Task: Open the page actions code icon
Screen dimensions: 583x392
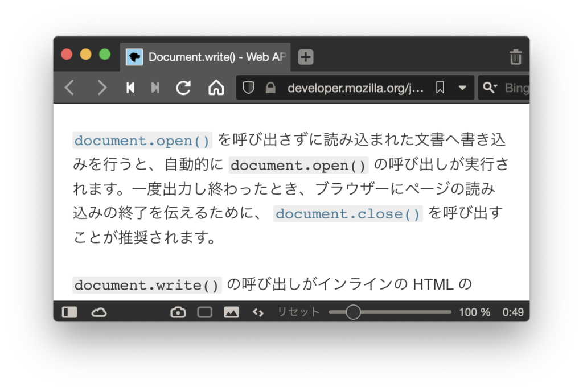Action: point(258,312)
